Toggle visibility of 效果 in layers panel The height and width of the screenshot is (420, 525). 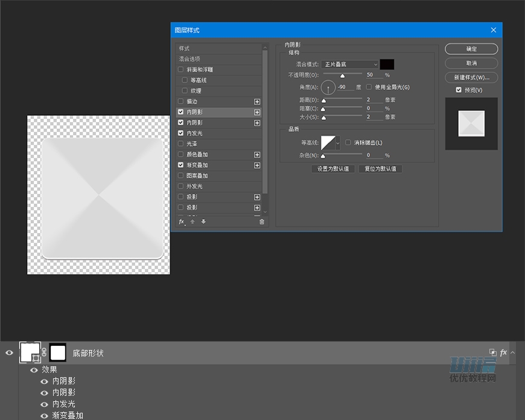coord(34,370)
